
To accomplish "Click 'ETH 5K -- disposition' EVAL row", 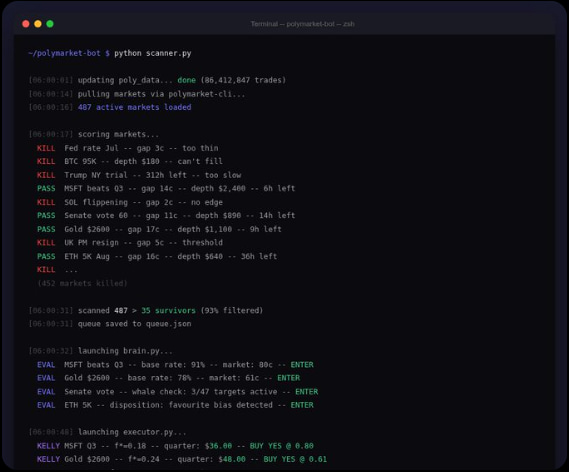I will [x=175, y=405].
